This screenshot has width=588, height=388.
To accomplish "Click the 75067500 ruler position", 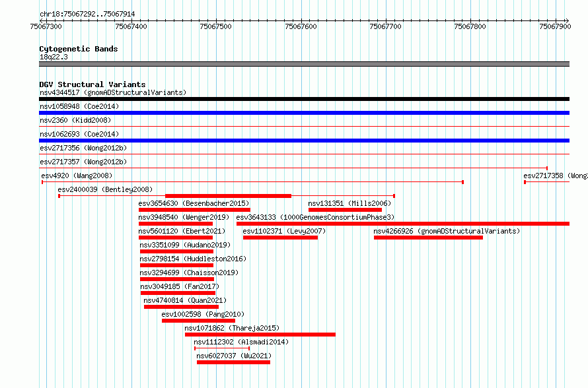I will [215, 26].
